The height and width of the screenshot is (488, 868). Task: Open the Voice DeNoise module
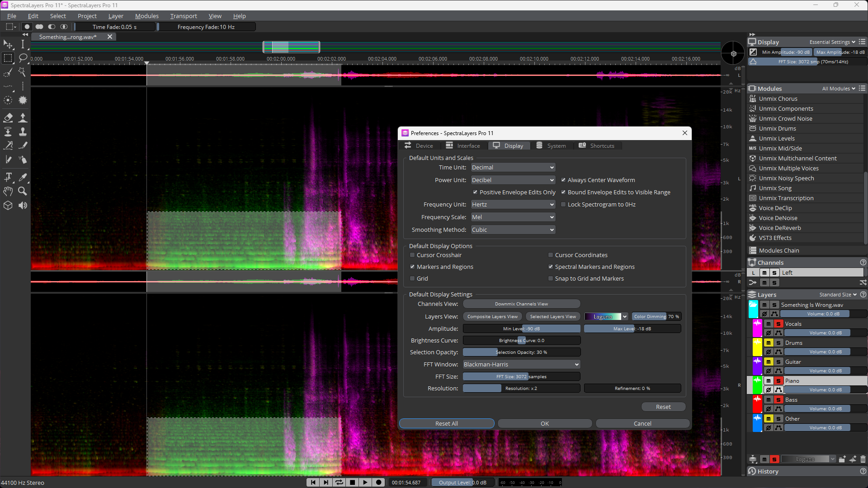[778, 218]
